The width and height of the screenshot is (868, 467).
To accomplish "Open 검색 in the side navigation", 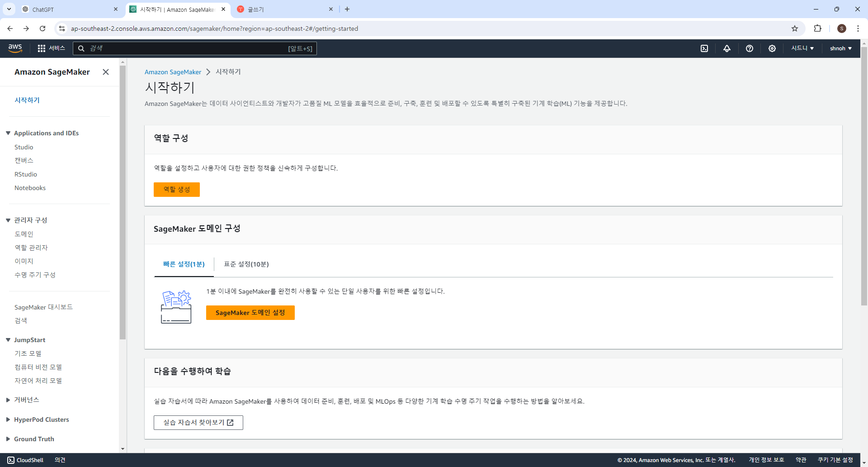I will (x=21, y=320).
